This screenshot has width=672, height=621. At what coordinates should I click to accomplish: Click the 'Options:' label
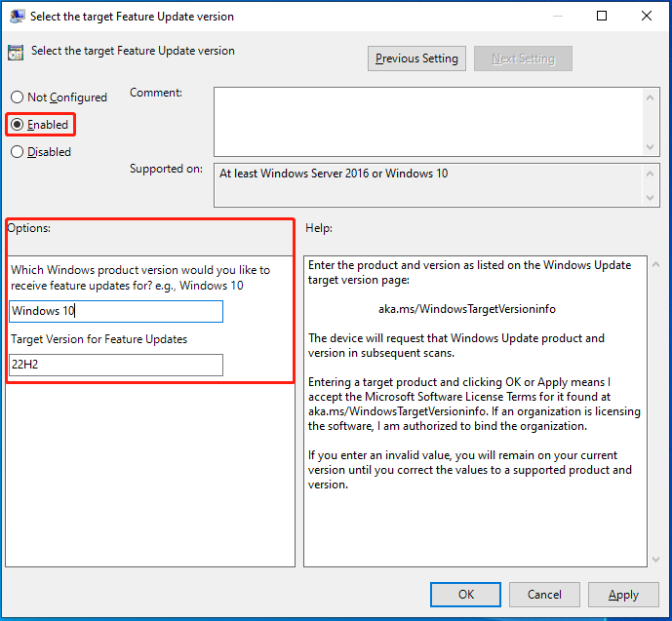pyautogui.click(x=28, y=228)
